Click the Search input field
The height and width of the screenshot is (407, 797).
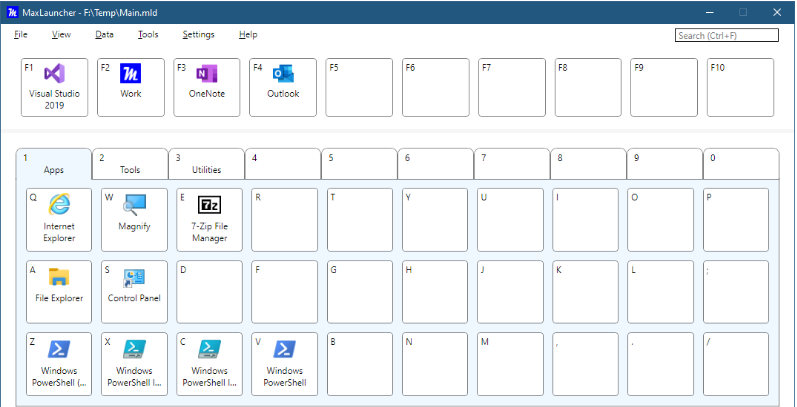pos(727,35)
